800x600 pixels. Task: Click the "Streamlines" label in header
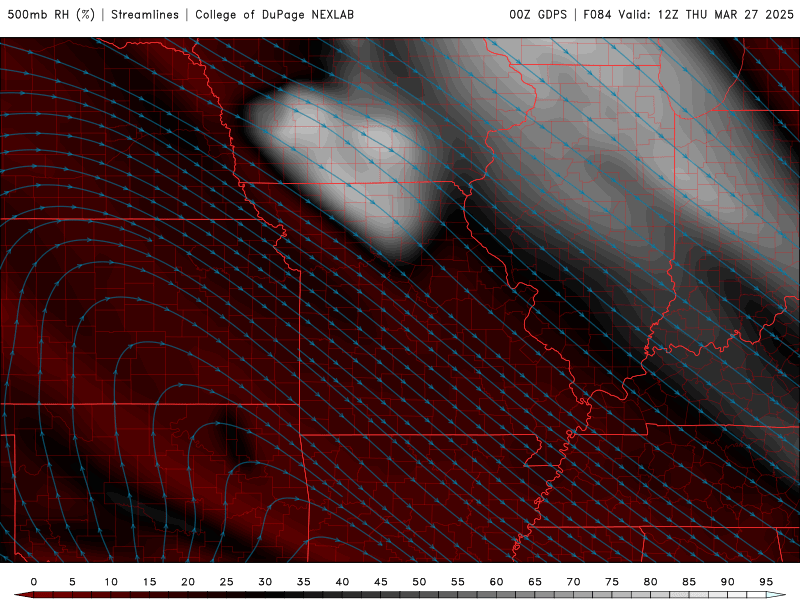145,14
